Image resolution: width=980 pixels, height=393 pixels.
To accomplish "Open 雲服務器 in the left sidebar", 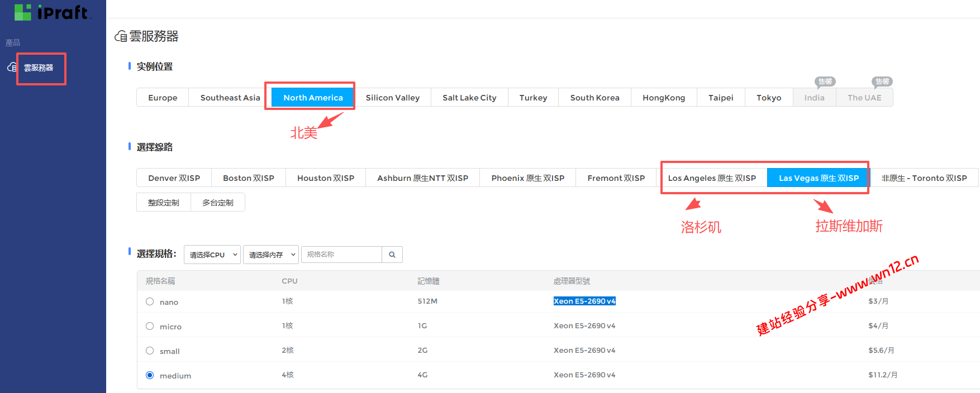I will click(x=39, y=68).
